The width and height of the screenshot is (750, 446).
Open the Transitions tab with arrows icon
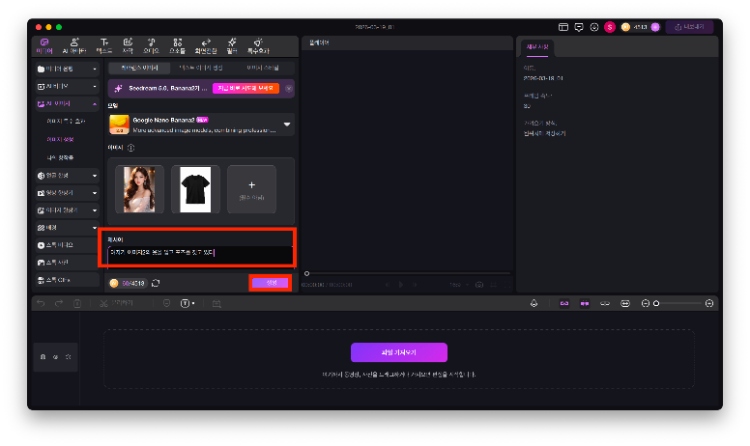204,45
